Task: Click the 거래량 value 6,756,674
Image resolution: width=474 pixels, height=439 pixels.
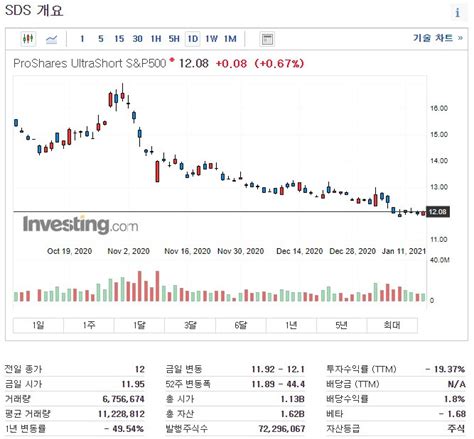Action: click(x=123, y=399)
